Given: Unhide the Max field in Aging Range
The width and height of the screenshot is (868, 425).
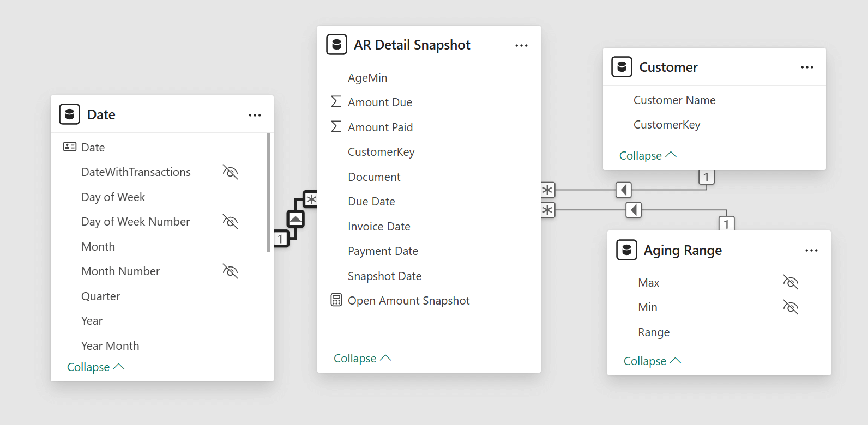Looking at the screenshot, I should [x=791, y=282].
